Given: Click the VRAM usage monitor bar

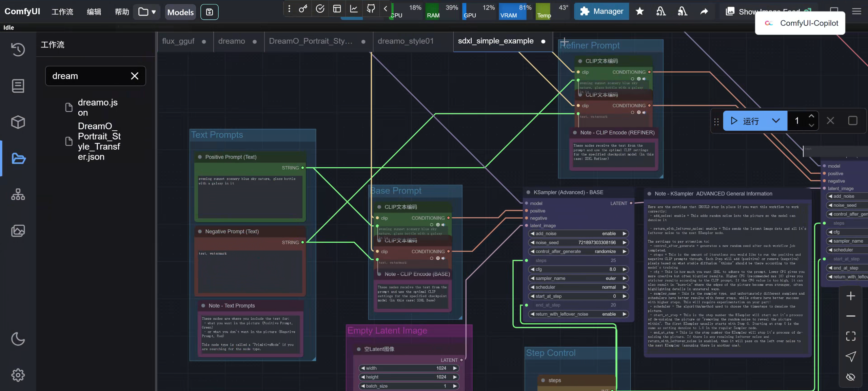Looking at the screenshot, I should pos(515,11).
